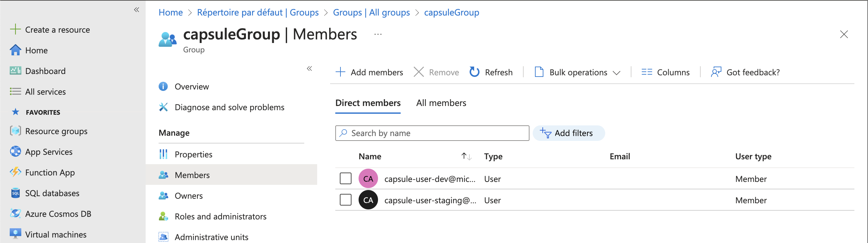Sort members by Name column arrows

(466, 156)
